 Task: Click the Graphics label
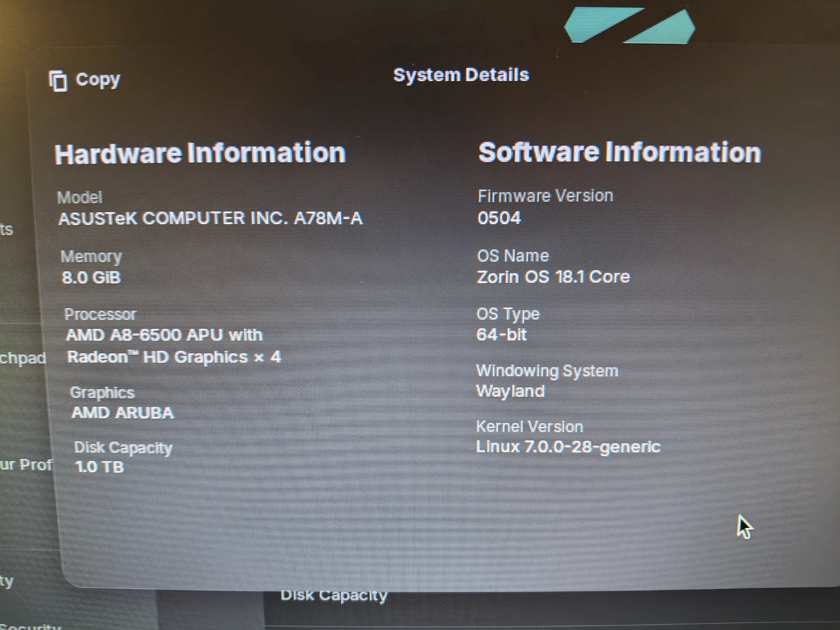[x=102, y=393]
